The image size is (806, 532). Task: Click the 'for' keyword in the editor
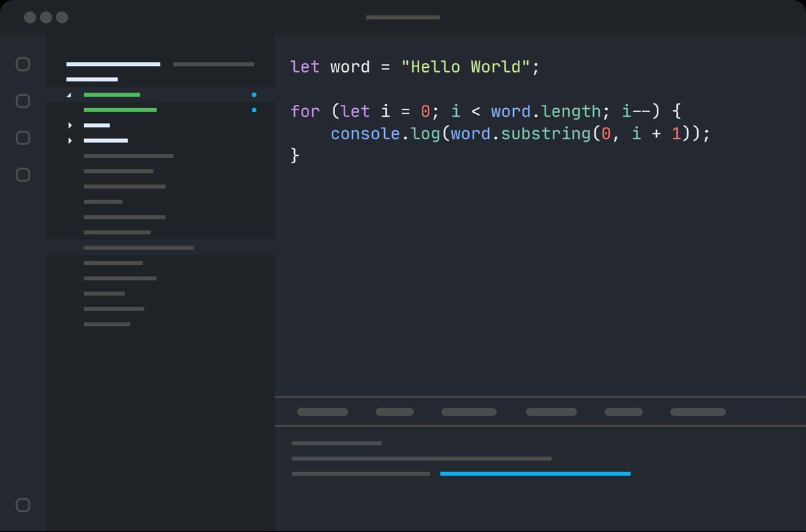pyautogui.click(x=306, y=111)
